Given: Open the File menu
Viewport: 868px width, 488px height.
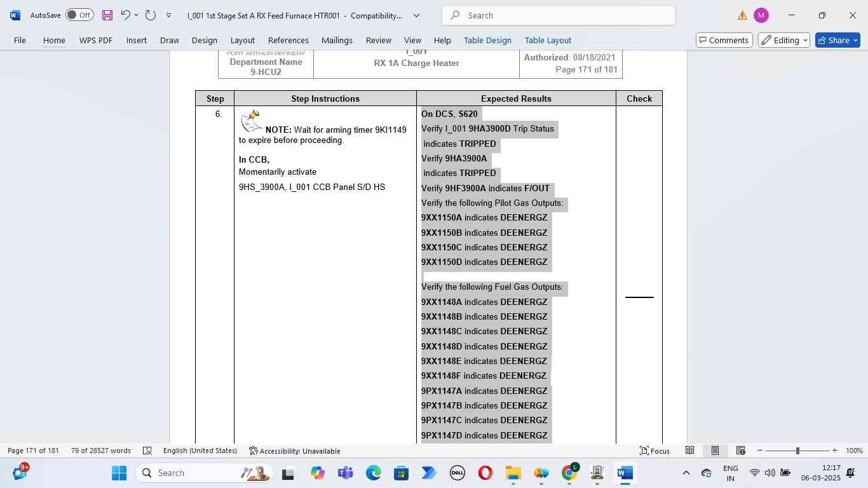Looking at the screenshot, I should (x=20, y=40).
